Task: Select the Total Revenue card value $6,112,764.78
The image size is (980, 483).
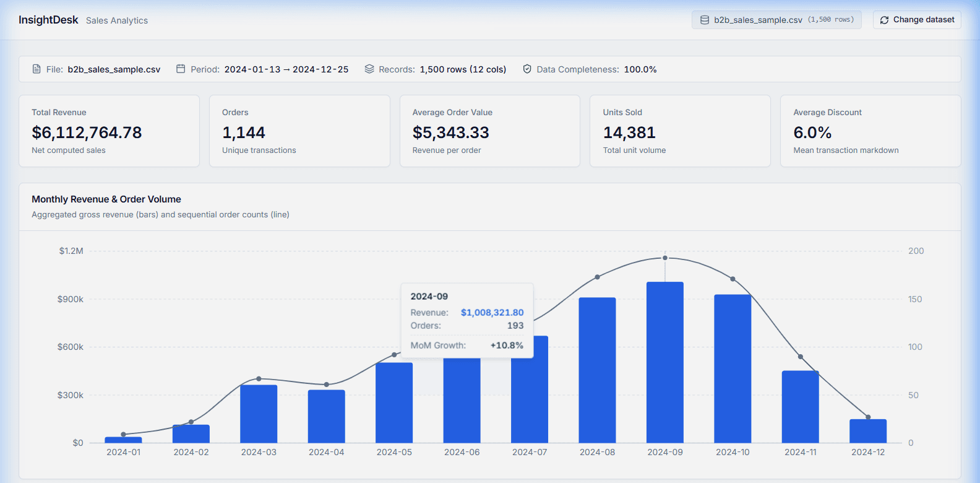Action: tap(87, 133)
